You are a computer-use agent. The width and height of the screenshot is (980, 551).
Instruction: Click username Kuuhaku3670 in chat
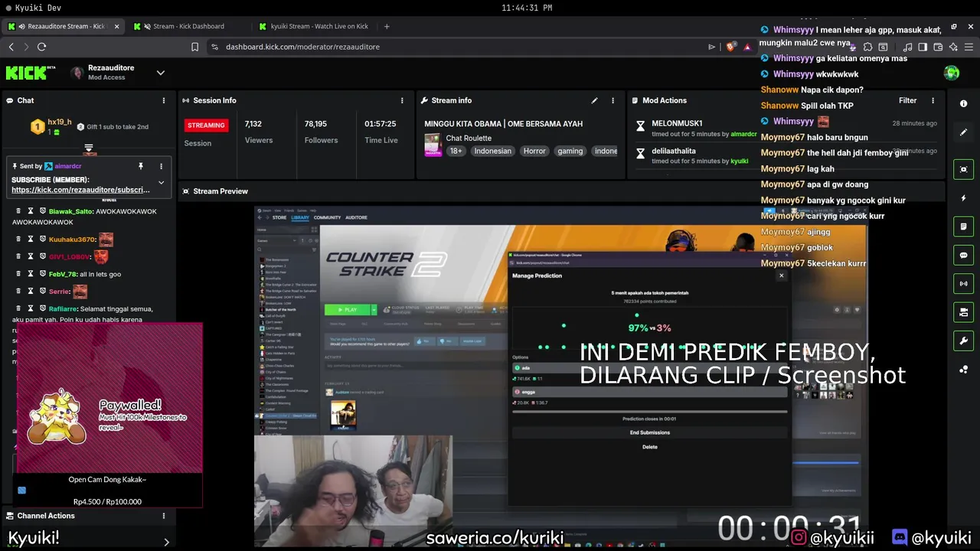coord(72,240)
